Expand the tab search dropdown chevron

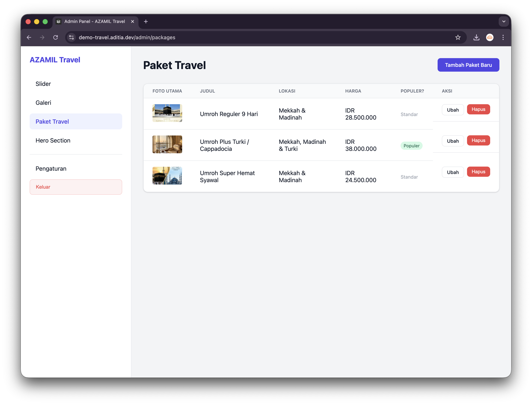pyautogui.click(x=504, y=21)
